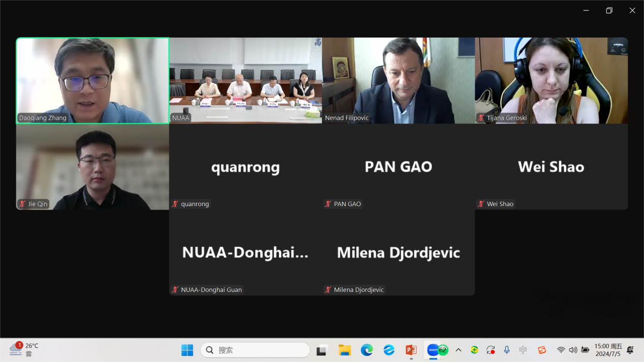
Task: Open File Explorer from taskbar
Action: 345,350
